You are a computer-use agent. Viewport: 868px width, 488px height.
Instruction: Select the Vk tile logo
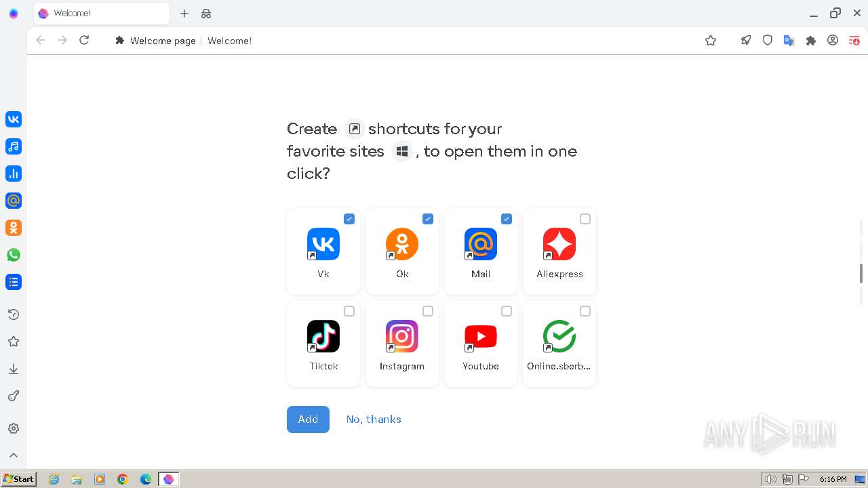[x=323, y=244]
